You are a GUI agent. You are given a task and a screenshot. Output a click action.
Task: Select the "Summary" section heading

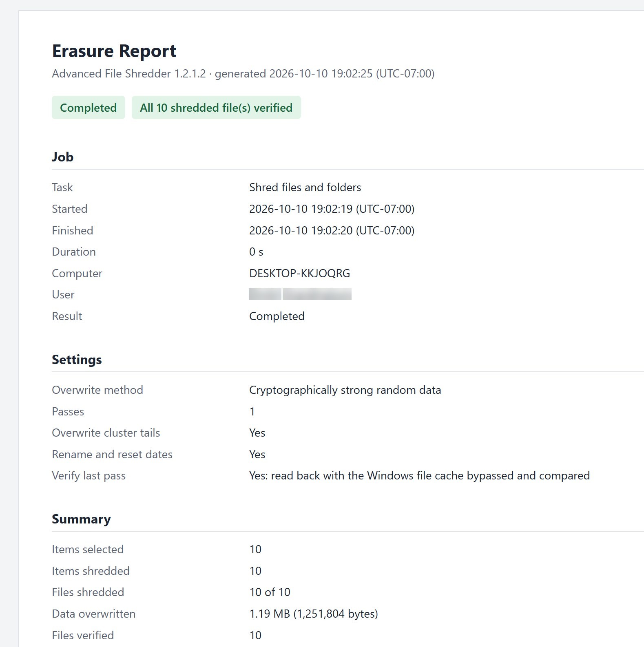pyautogui.click(x=82, y=519)
